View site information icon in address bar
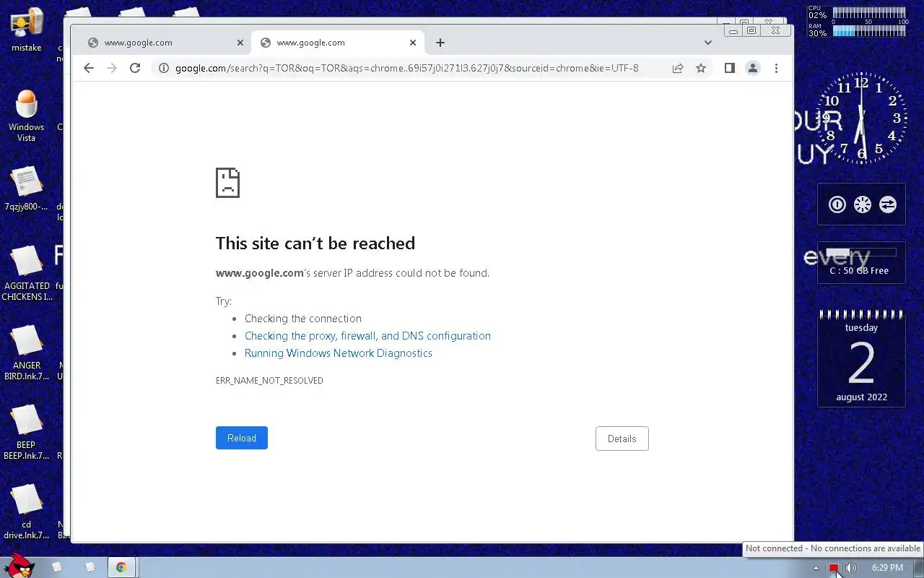The image size is (924, 578). [x=164, y=68]
